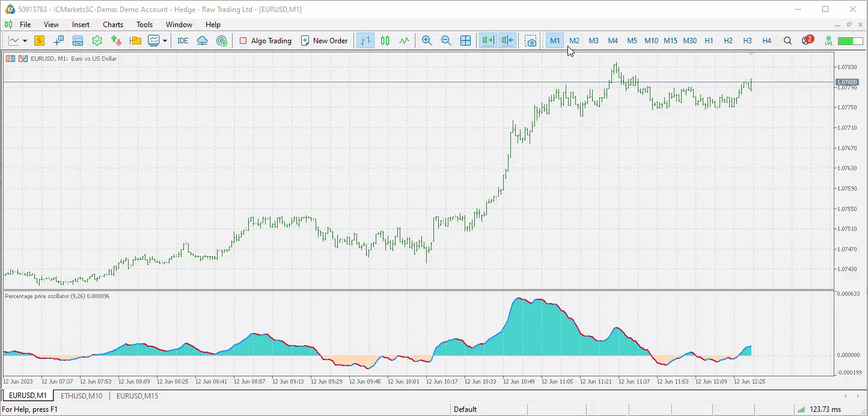
Task: Click the zoom out magnifier icon
Action: coord(446,40)
